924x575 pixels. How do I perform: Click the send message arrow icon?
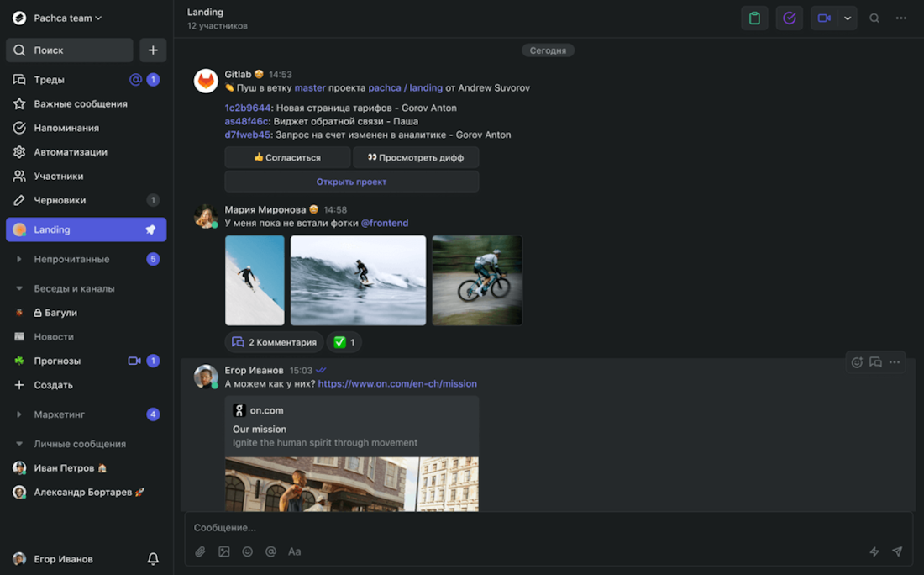(897, 551)
